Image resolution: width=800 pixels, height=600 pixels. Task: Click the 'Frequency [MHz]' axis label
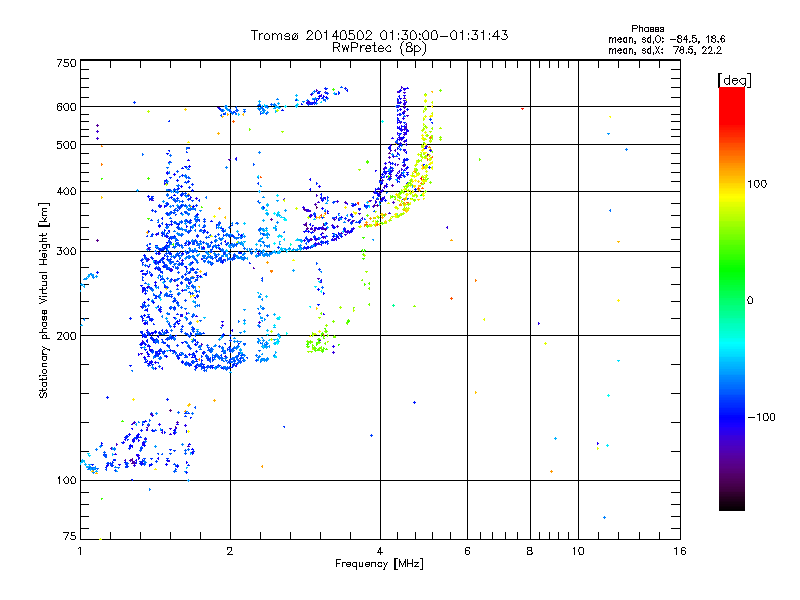379,564
